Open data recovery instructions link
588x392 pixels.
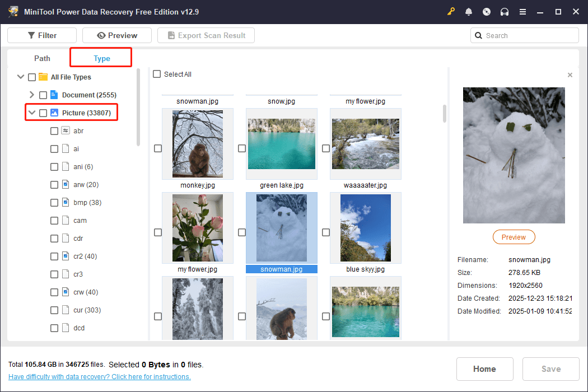(99, 377)
